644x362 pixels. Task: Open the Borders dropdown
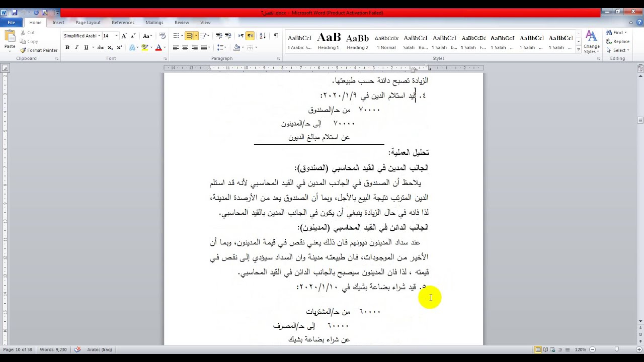256,47
